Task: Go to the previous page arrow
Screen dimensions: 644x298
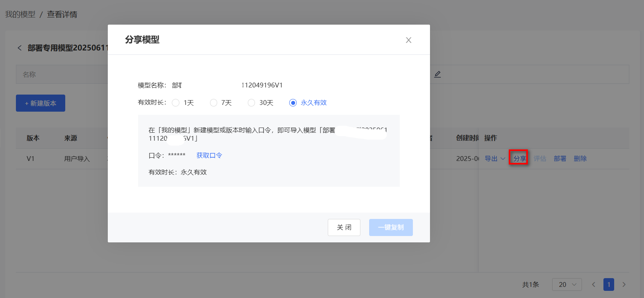Action: [x=593, y=284]
